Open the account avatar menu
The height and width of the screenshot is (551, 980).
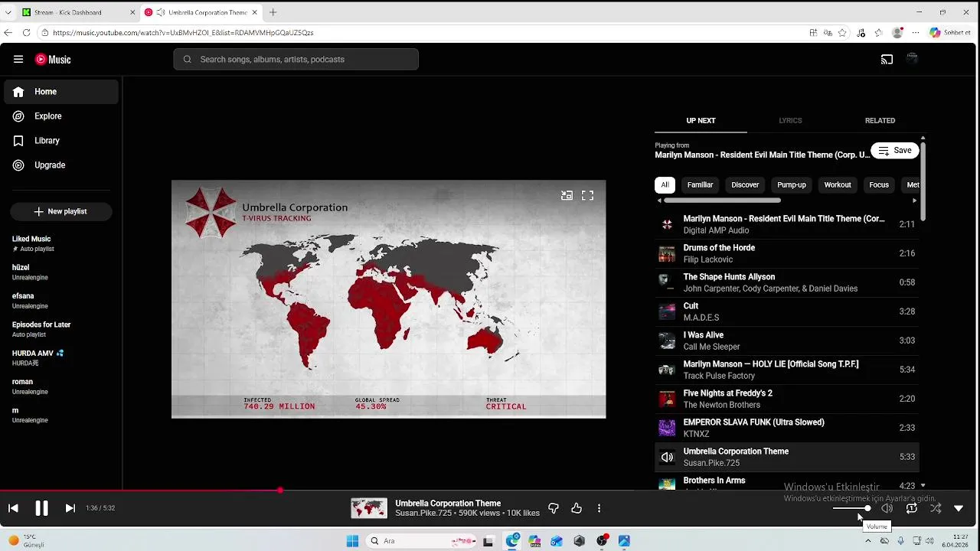[x=912, y=59]
